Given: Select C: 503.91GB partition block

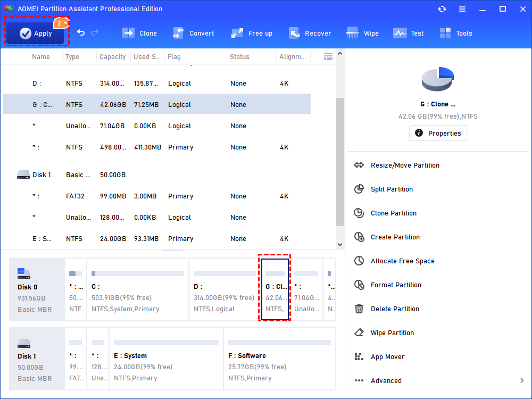Looking at the screenshot, I should 138,289.
